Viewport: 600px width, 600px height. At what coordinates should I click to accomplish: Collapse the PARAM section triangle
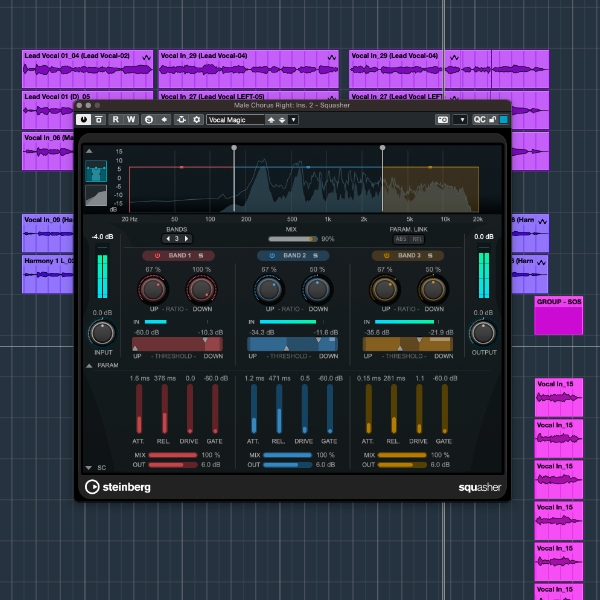(x=89, y=366)
